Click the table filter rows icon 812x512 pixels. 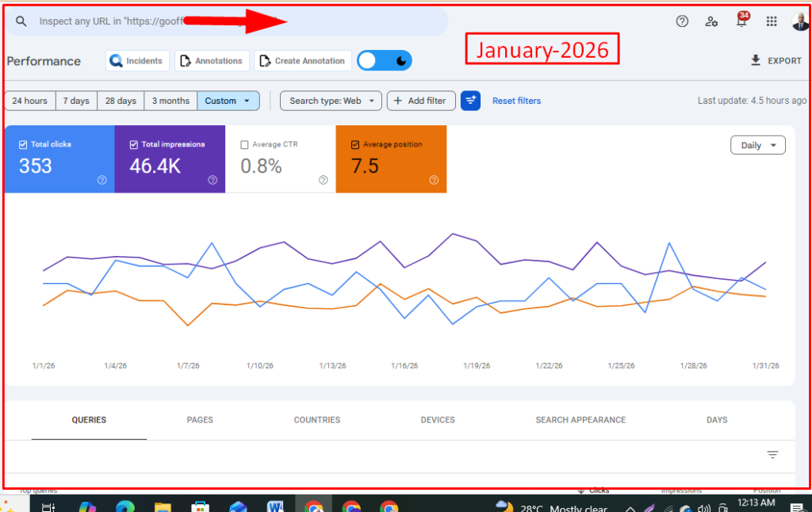[x=772, y=455]
